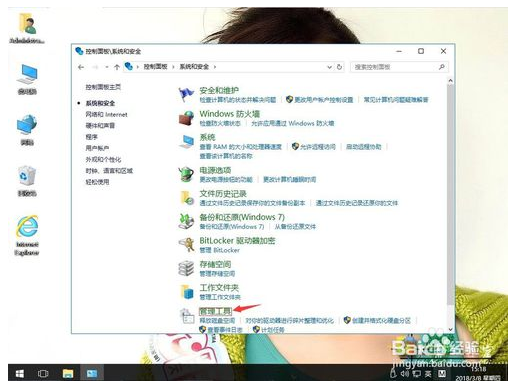This screenshot has width=510, height=381.
Task: Click the M input method tray icon
Action: [442, 373]
